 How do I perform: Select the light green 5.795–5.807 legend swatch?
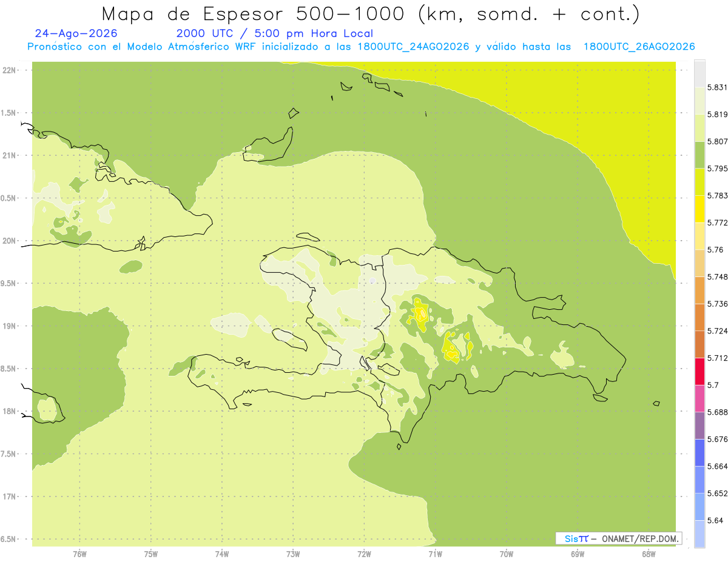click(699, 156)
